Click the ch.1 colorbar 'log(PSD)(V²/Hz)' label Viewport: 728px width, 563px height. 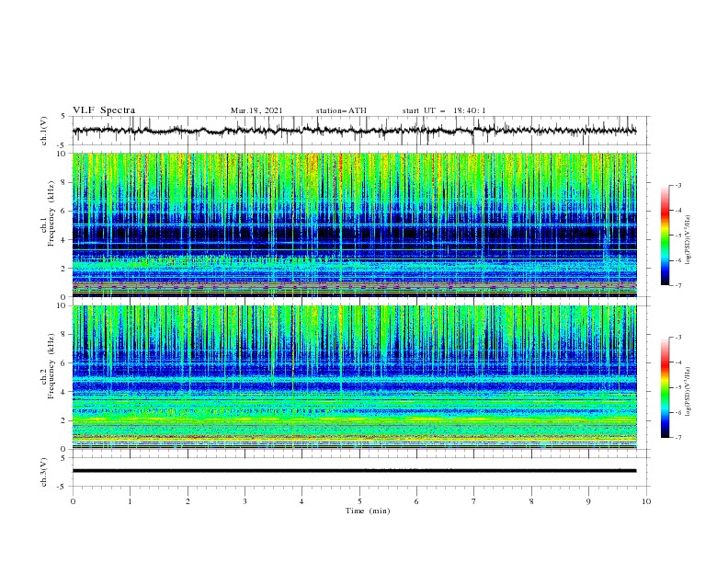coord(689,240)
